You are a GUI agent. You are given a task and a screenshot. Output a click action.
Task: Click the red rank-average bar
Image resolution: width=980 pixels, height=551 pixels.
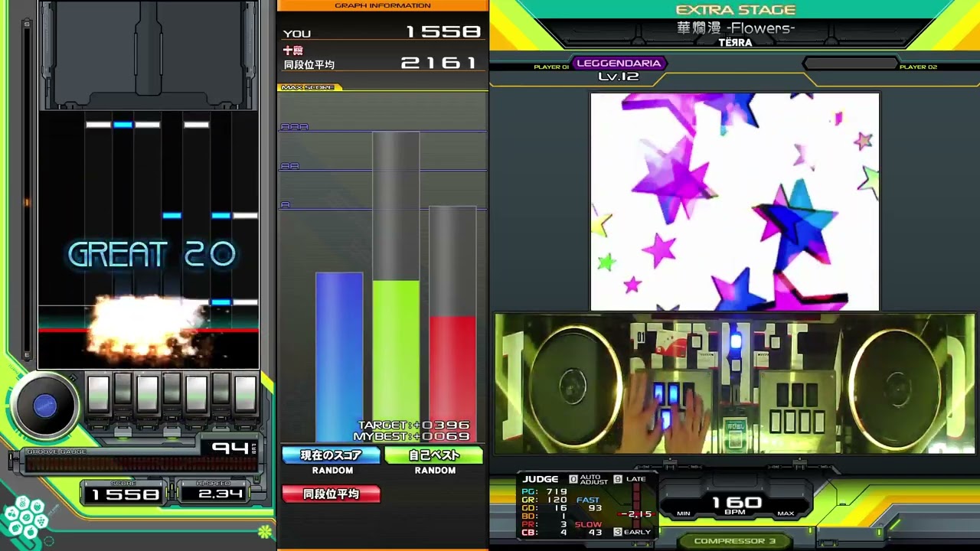(x=452, y=379)
